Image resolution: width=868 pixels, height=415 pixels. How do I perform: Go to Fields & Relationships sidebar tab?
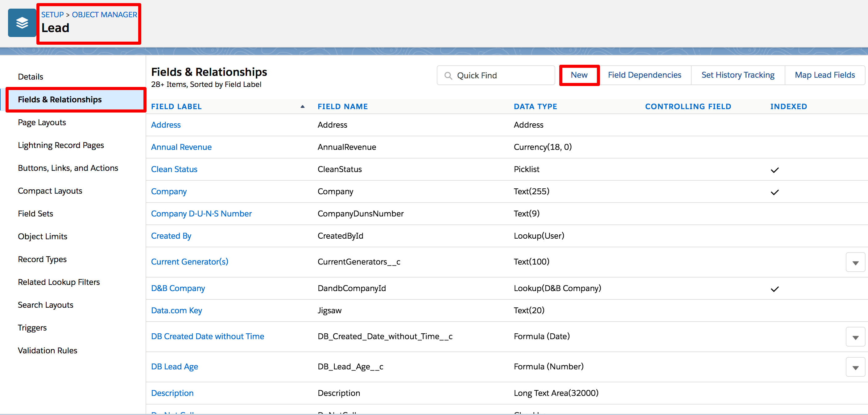[x=60, y=99]
